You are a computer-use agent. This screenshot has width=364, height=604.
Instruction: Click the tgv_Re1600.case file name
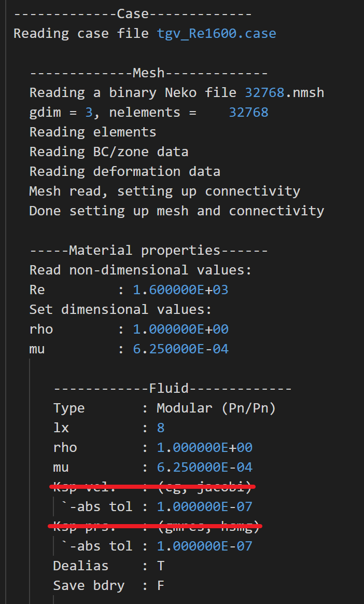(216, 34)
